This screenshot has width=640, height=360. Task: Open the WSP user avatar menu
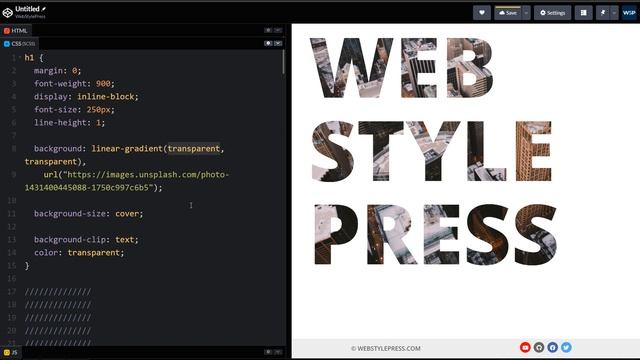coord(629,13)
